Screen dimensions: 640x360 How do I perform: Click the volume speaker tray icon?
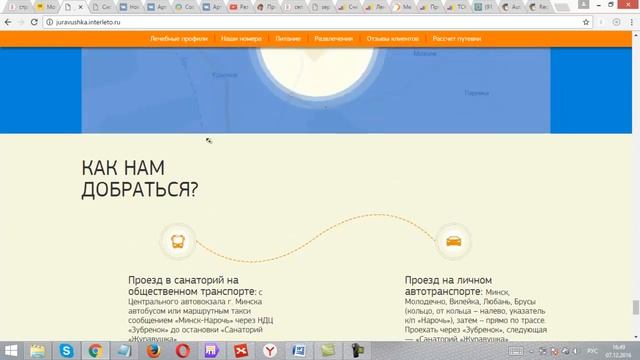click(575, 351)
